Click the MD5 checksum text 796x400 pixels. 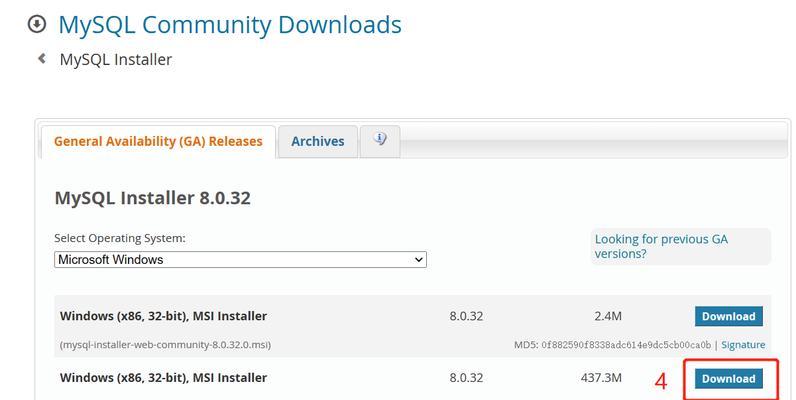(612, 345)
